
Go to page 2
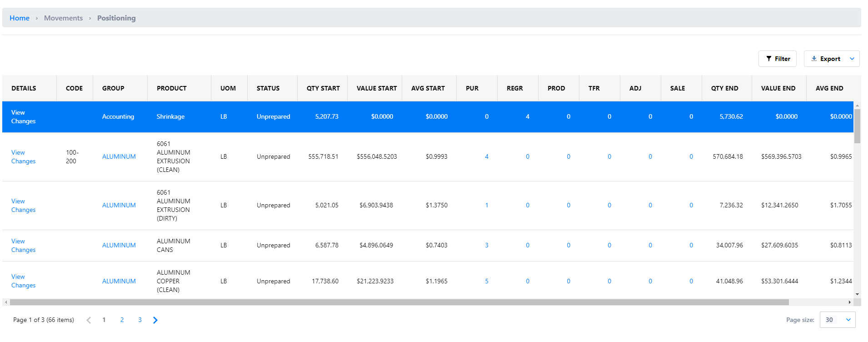point(122,320)
